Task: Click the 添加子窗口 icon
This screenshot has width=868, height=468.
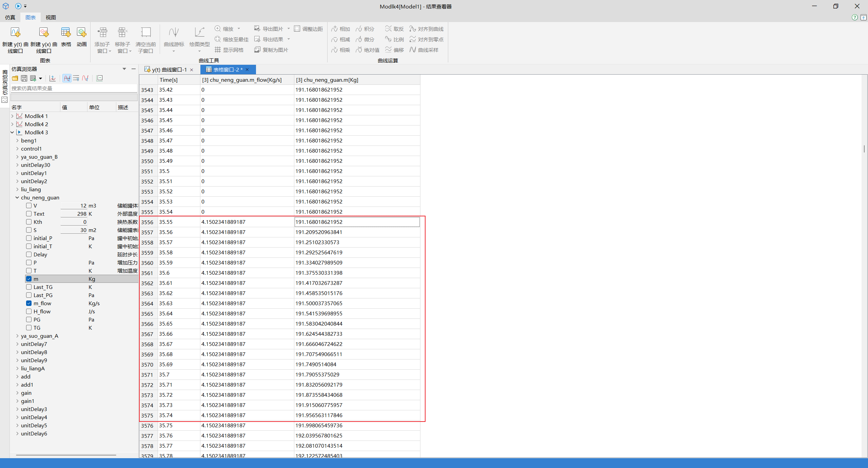Action: pos(102,33)
